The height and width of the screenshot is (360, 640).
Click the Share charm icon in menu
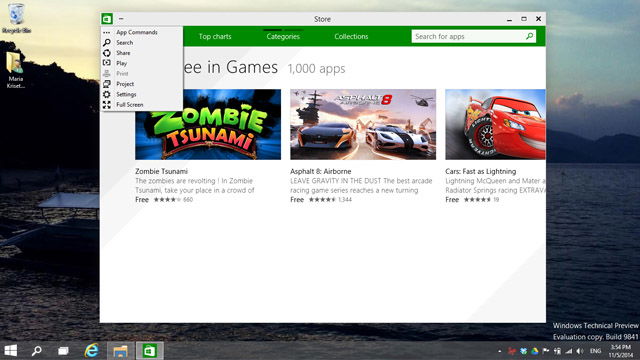pos(107,53)
